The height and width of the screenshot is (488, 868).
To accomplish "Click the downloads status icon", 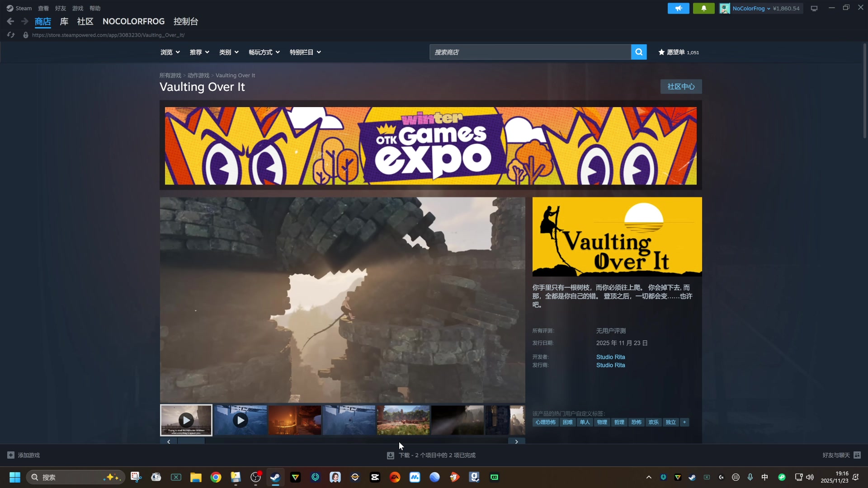I will pos(391,455).
